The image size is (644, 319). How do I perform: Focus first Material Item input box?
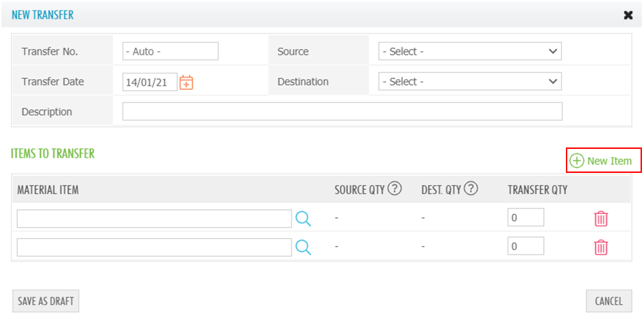click(154, 219)
